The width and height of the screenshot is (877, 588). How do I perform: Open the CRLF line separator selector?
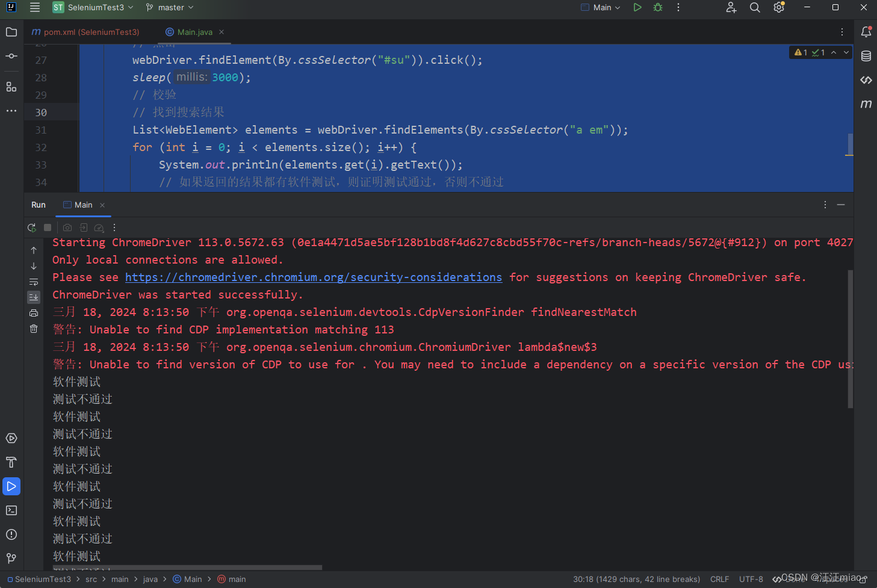tap(719, 580)
